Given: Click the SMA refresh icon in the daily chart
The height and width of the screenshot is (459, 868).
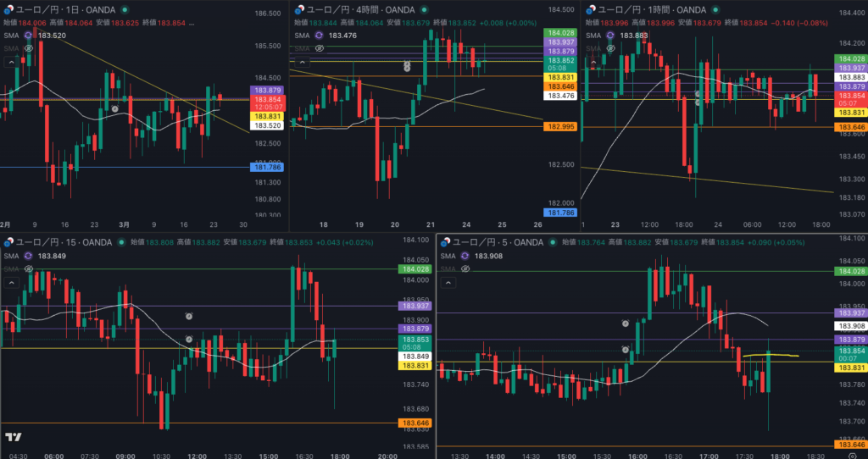Looking at the screenshot, I should [29, 36].
